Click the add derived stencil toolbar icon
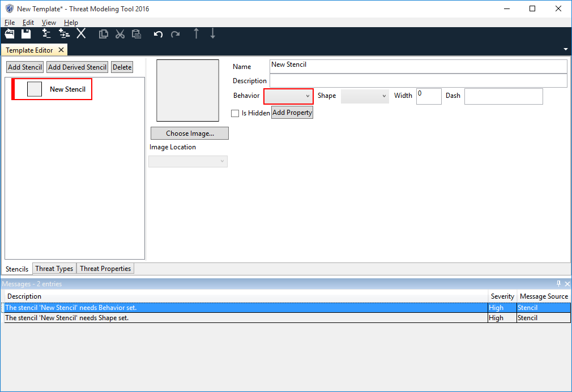The height and width of the screenshot is (392, 572). (x=64, y=34)
